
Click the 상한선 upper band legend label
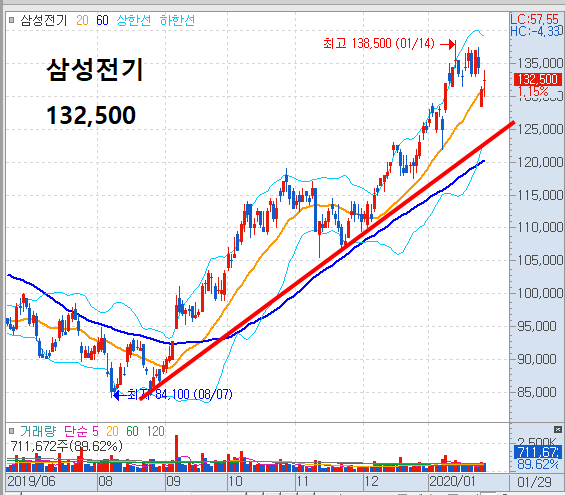pos(134,20)
